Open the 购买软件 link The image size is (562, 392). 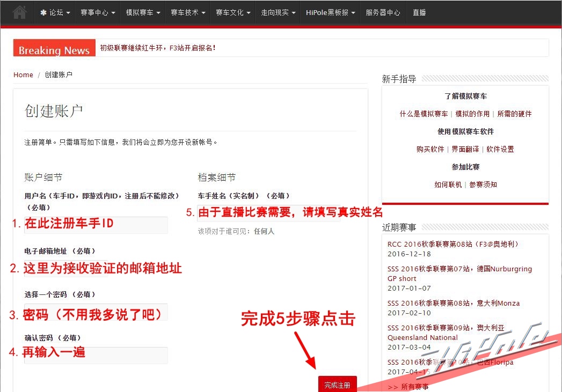click(x=430, y=149)
